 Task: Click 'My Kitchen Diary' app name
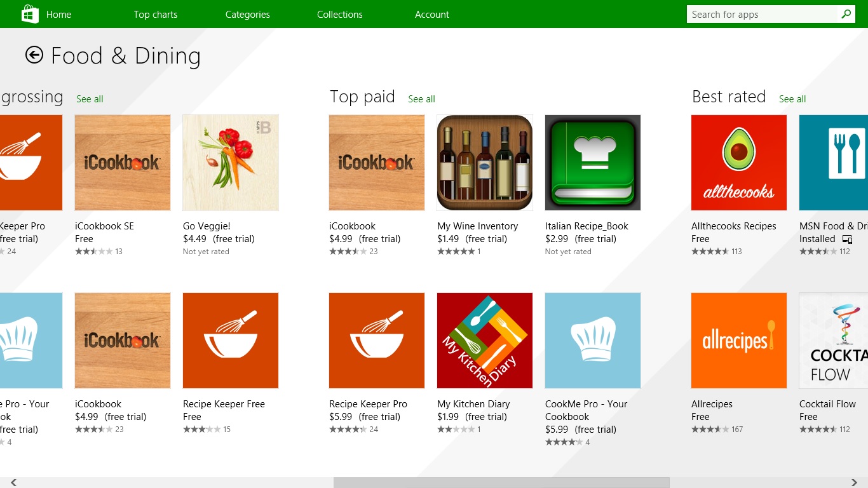tap(473, 404)
